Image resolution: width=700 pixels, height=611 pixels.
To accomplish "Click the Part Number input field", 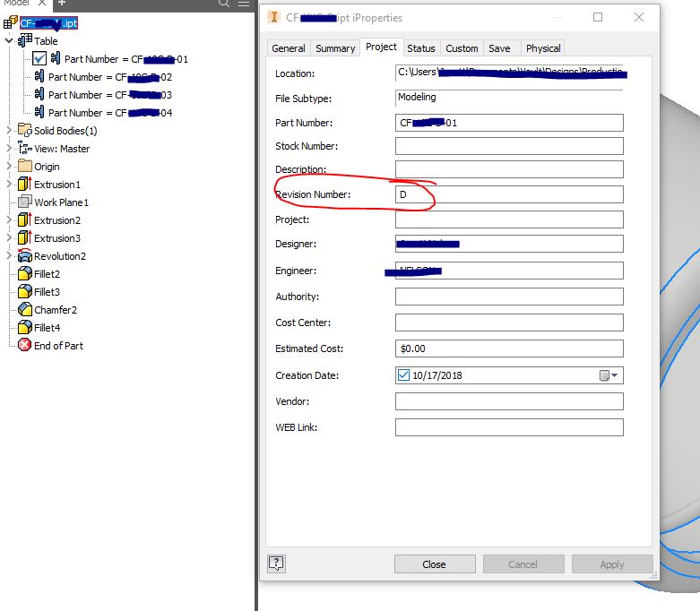I will click(509, 123).
